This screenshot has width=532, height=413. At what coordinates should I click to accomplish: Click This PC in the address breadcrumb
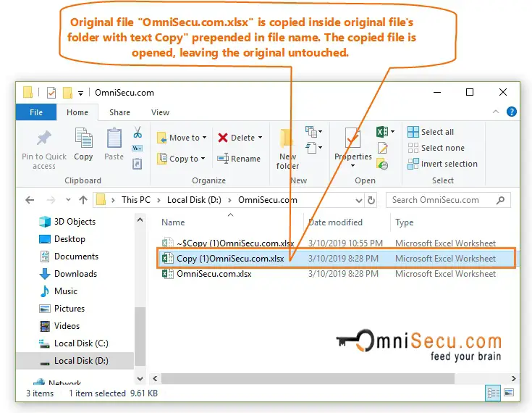click(136, 200)
